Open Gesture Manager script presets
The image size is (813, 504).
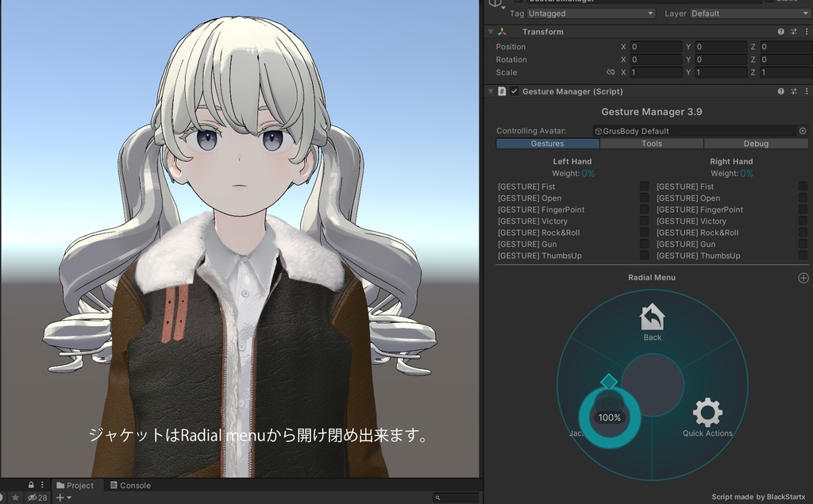point(794,91)
